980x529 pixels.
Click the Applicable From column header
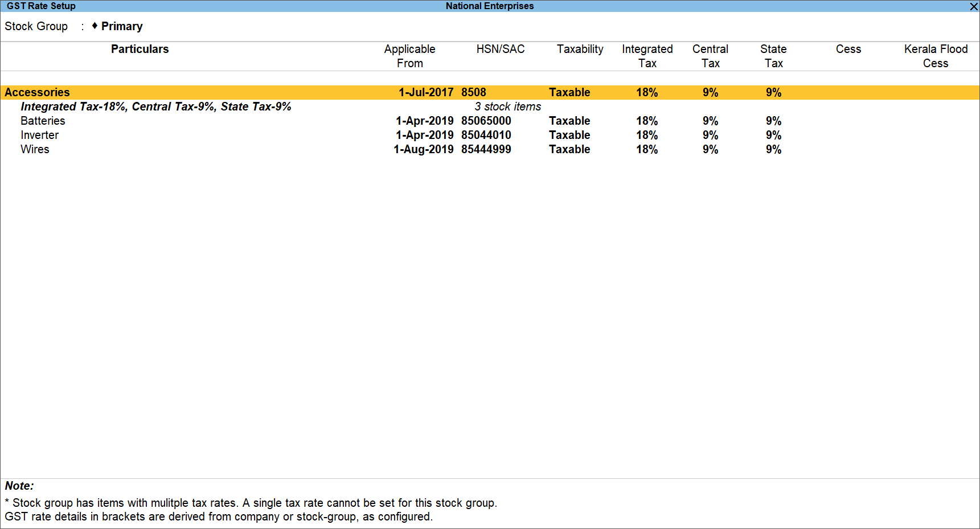(x=409, y=56)
